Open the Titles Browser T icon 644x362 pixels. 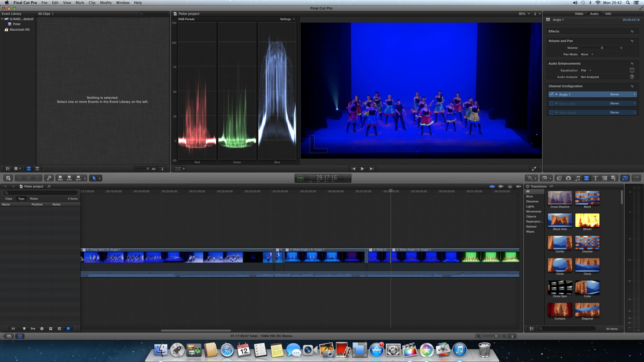595,178
